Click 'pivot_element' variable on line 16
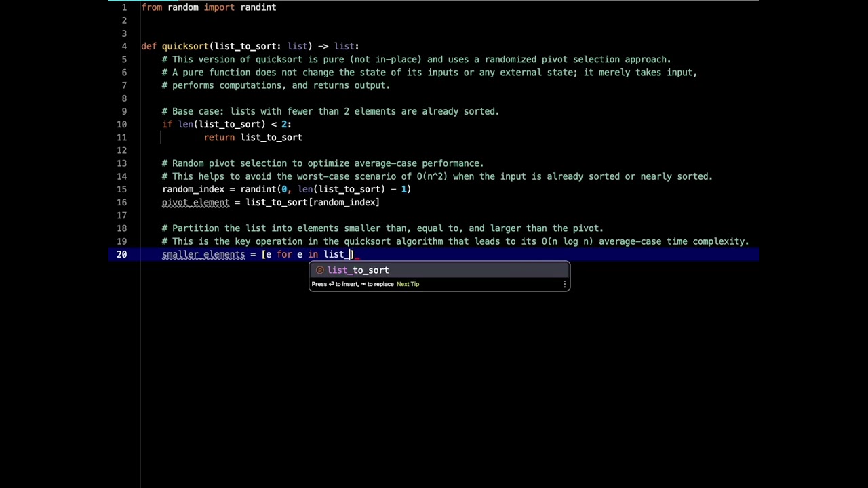The height and width of the screenshot is (488, 868). tap(196, 203)
